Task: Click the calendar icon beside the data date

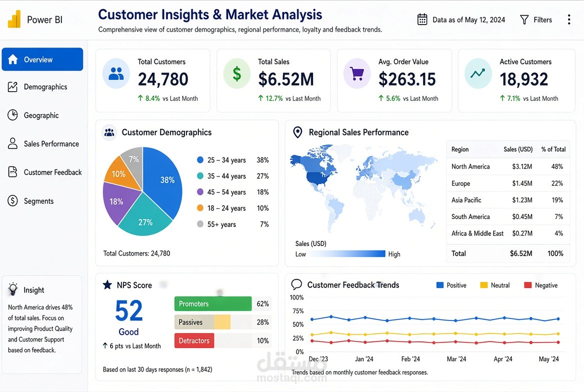Action: pos(422,19)
